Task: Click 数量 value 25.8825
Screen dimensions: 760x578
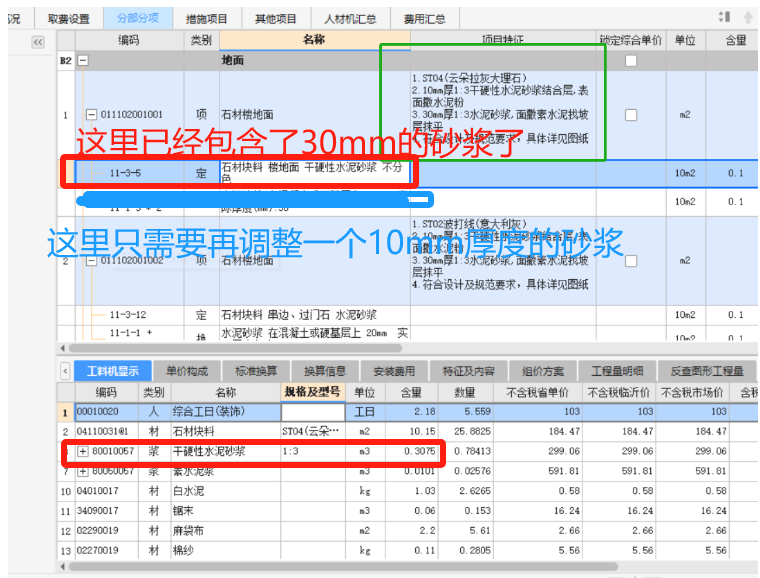Action: [472, 431]
